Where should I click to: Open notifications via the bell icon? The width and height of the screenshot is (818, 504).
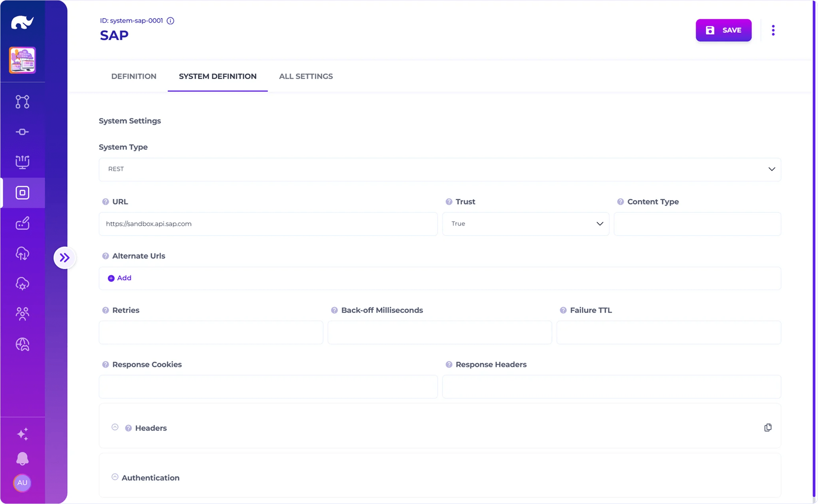click(22, 459)
